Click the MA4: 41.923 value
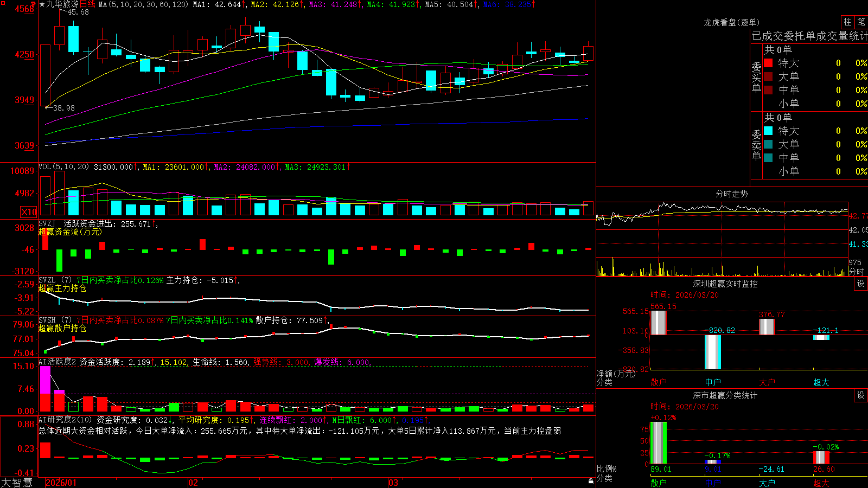The height and width of the screenshot is (488, 868). coord(392,4)
